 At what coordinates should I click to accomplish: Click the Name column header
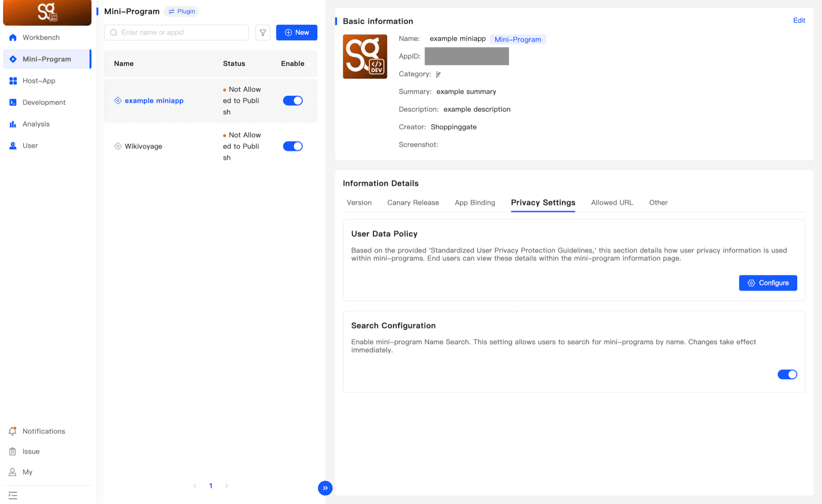(x=124, y=64)
